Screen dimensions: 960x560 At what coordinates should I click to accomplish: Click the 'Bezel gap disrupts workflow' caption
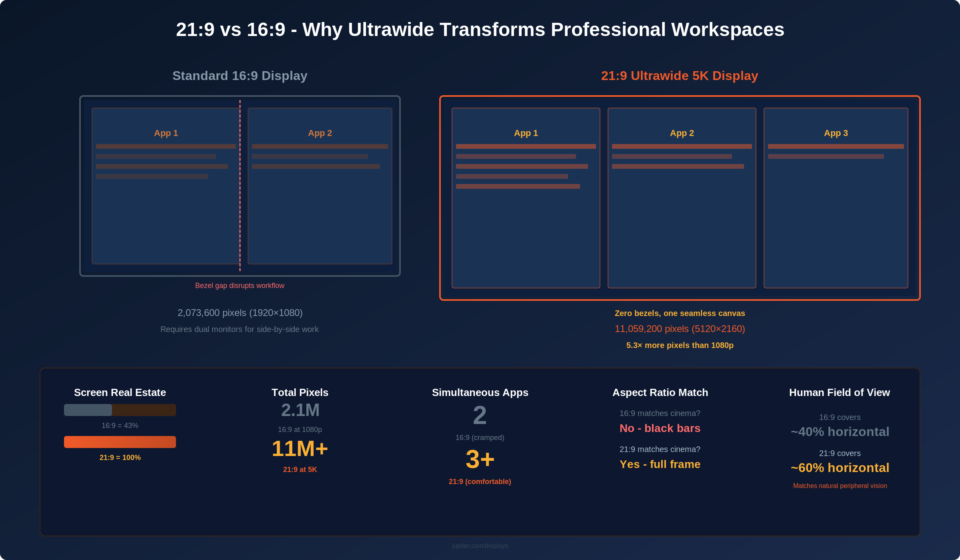click(240, 286)
